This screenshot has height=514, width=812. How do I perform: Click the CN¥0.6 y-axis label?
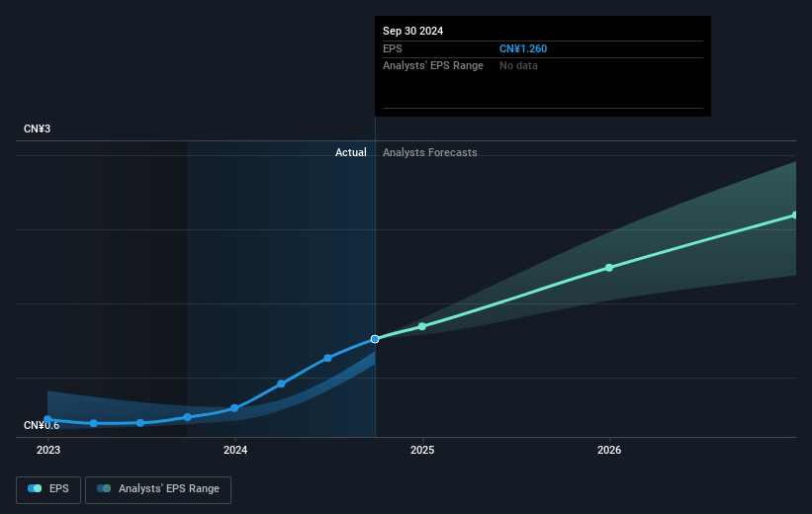point(42,425)
